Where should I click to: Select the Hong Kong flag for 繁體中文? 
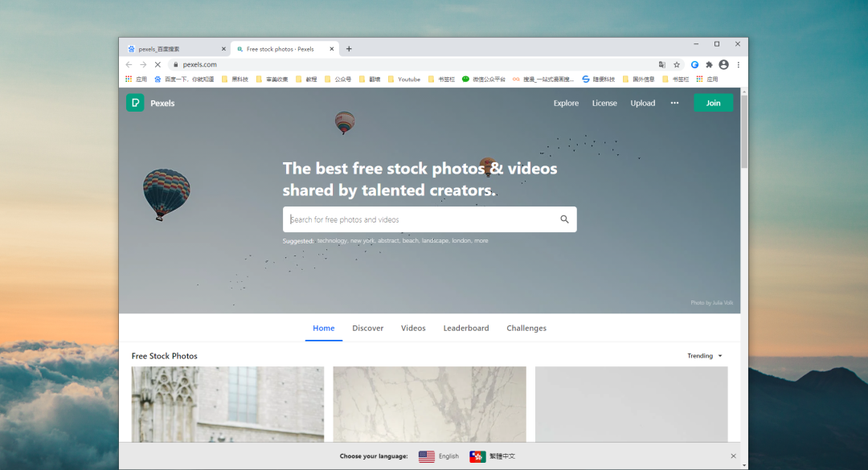tap(477, 456)
